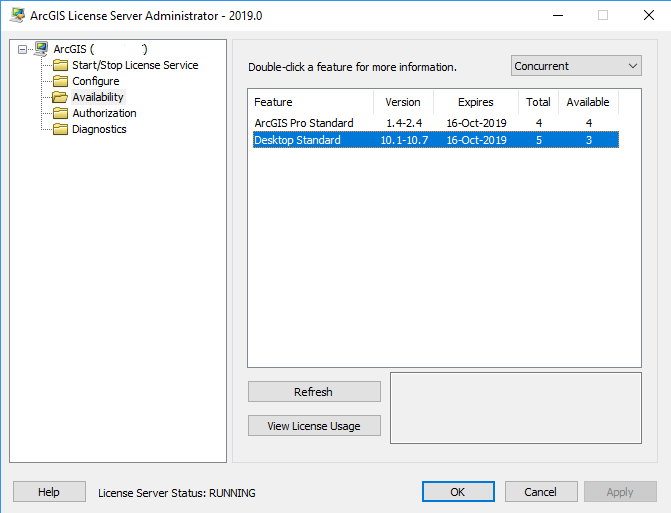Close the License Server Administrator window
The height and width of the screenshot is (513, 671).
click(649, 15)
